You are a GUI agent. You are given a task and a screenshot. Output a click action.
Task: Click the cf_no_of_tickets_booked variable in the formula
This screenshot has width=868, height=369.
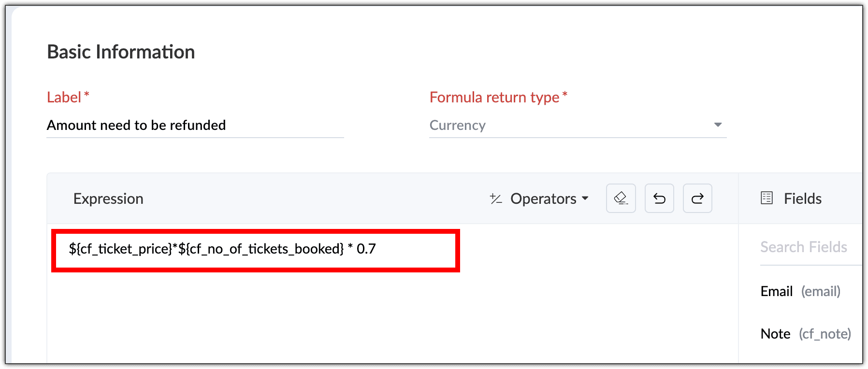pyautogui.click(x=261, y=249)
